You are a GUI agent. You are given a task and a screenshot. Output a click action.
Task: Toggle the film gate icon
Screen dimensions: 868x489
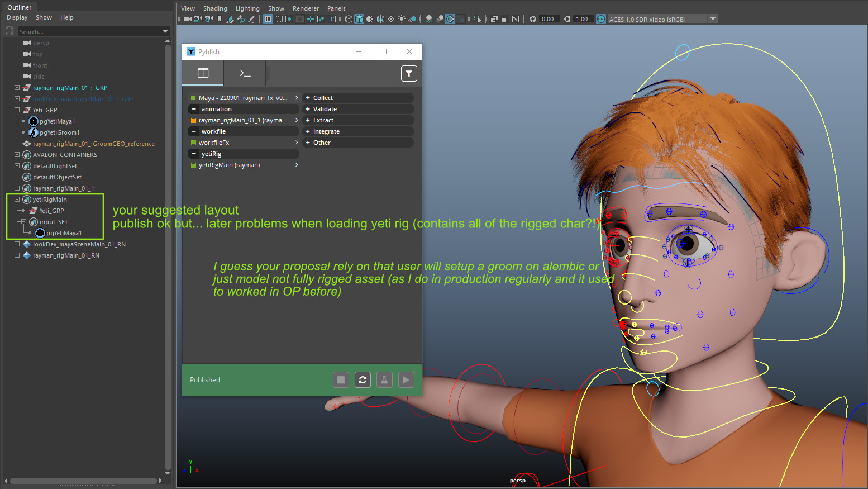click(279, 19)
